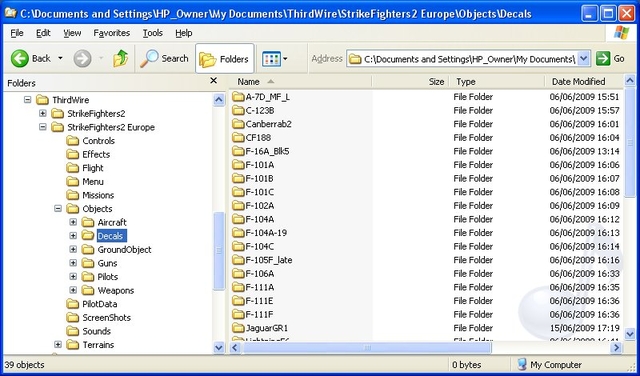Open the File menu
640x376 pixels.
click(17, 33)
